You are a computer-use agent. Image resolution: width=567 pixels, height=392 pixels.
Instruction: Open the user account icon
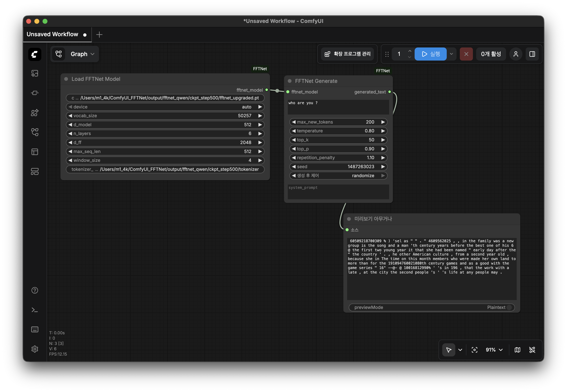[516, 54]
